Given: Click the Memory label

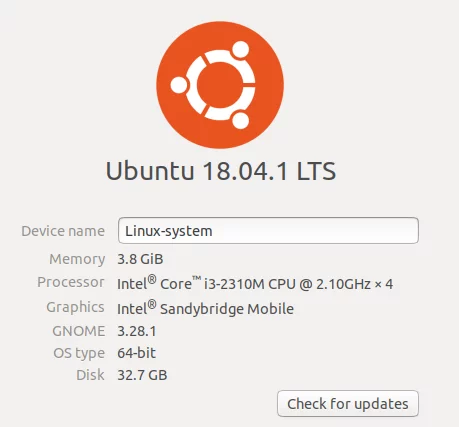Looking at the screenshot, I should tap(77, 259).
